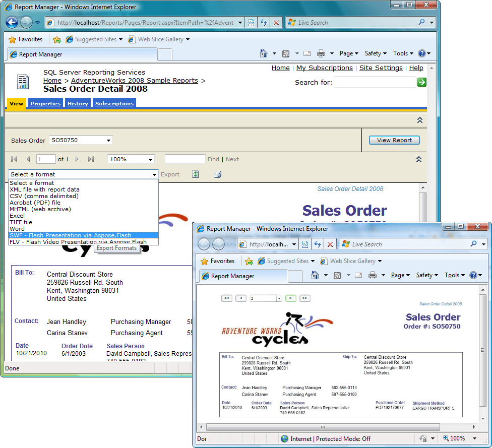Open Web Slice Gallery in main window
This screenshot has width=492, height=448.
pos(159,39)
